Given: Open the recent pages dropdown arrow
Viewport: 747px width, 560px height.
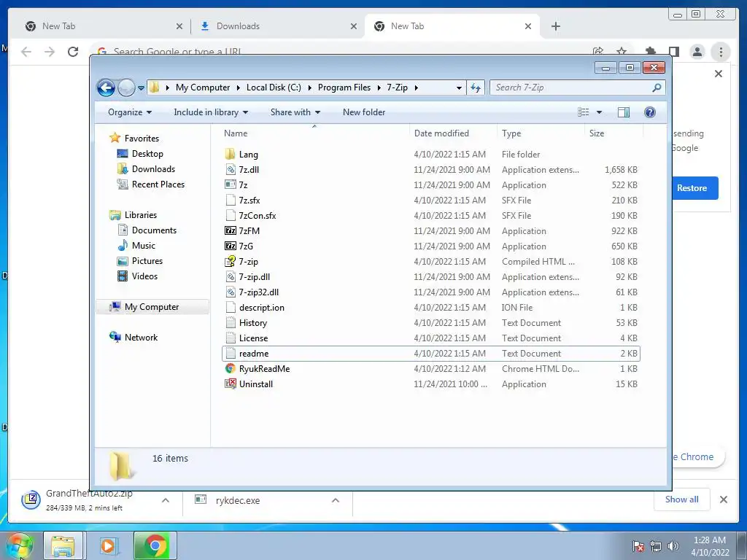Looking at the screenshot, I should coord(141,88).
